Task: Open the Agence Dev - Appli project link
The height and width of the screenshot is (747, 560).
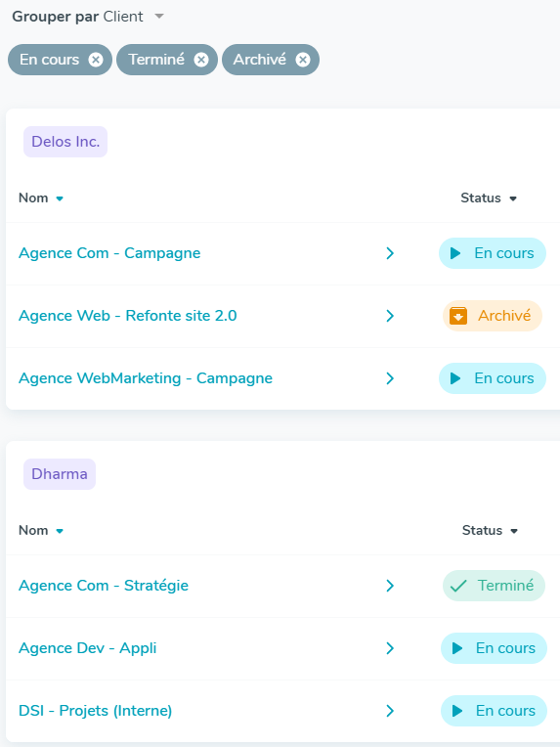Action: point(88,648)
